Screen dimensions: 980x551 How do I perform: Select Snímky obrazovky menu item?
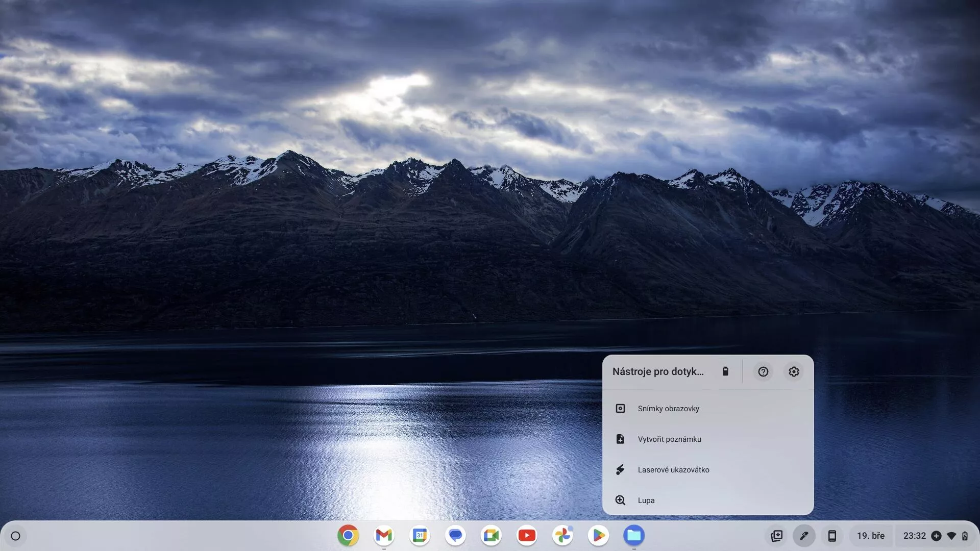coord(708,409)
